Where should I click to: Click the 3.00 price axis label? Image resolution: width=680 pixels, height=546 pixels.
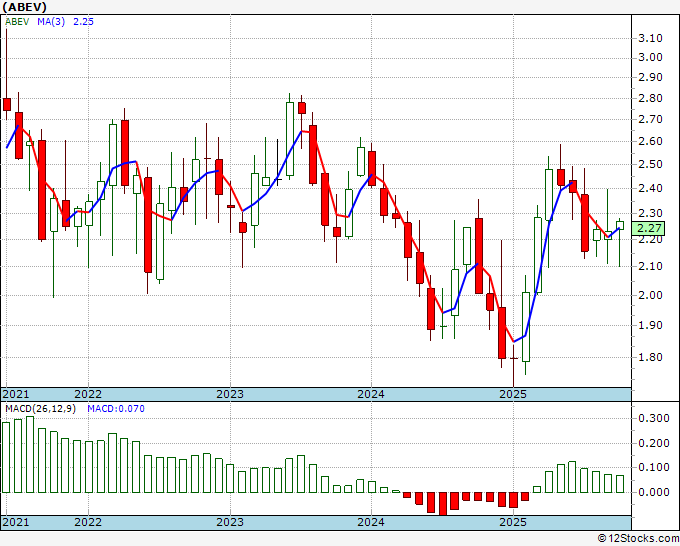click(650, 57)
